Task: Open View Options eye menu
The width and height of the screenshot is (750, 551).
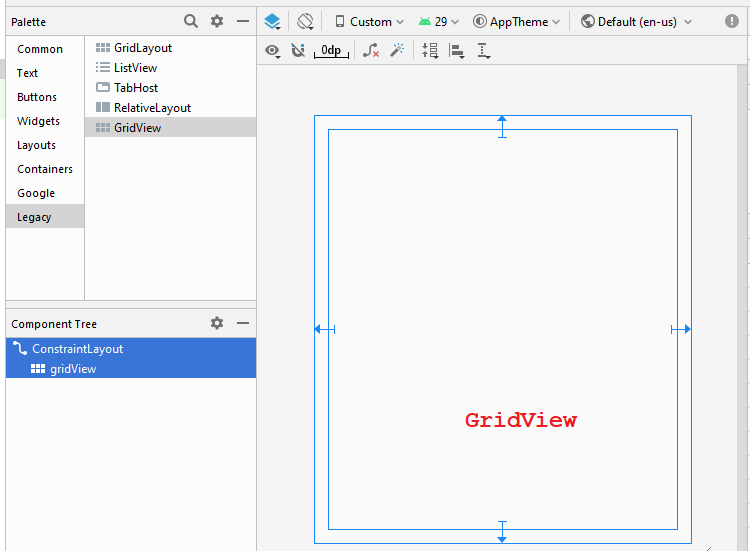Action: 273,51
